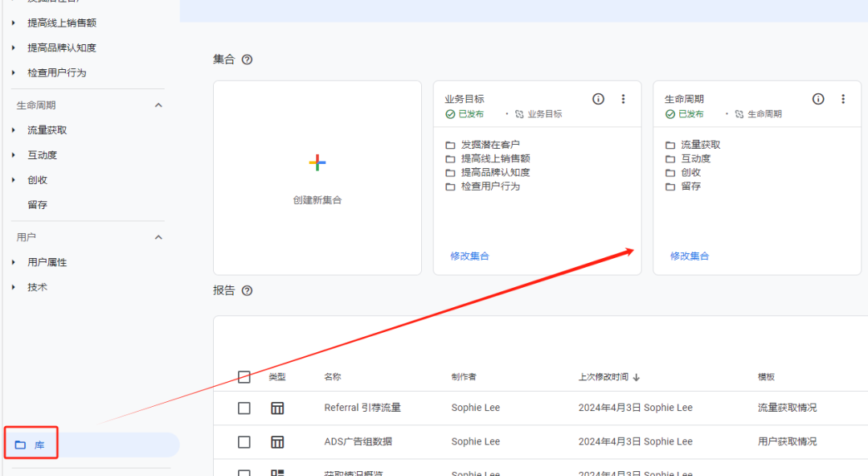The width and height of the screenshot is (868, 476).
Task: Click 修改集合 on 业务目标 card
Action: [469, 256]
